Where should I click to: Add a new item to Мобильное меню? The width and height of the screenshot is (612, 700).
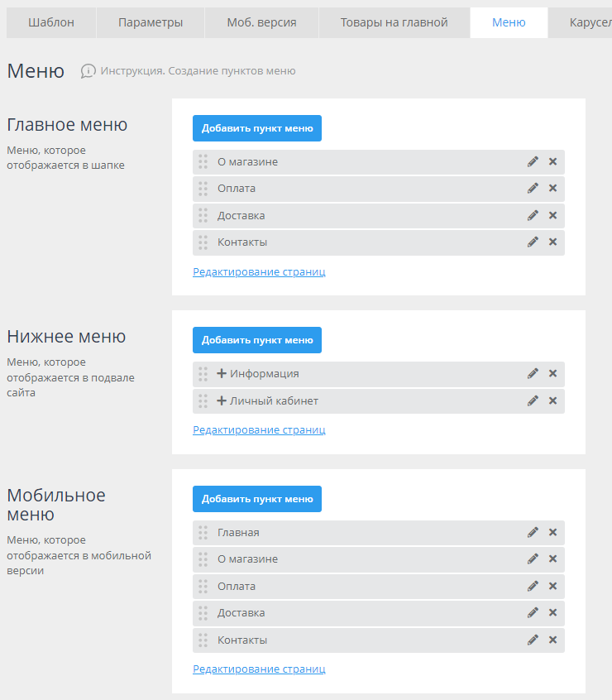click(x=257, y=499)
